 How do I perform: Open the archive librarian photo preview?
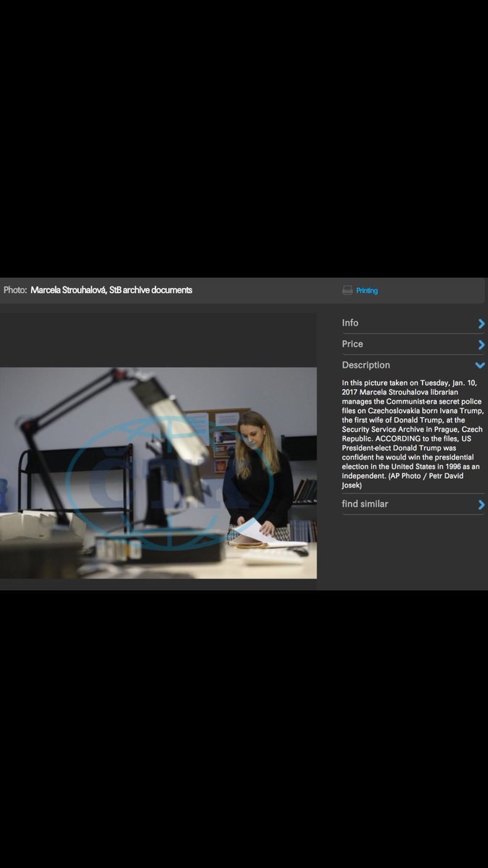coord(158,473)
